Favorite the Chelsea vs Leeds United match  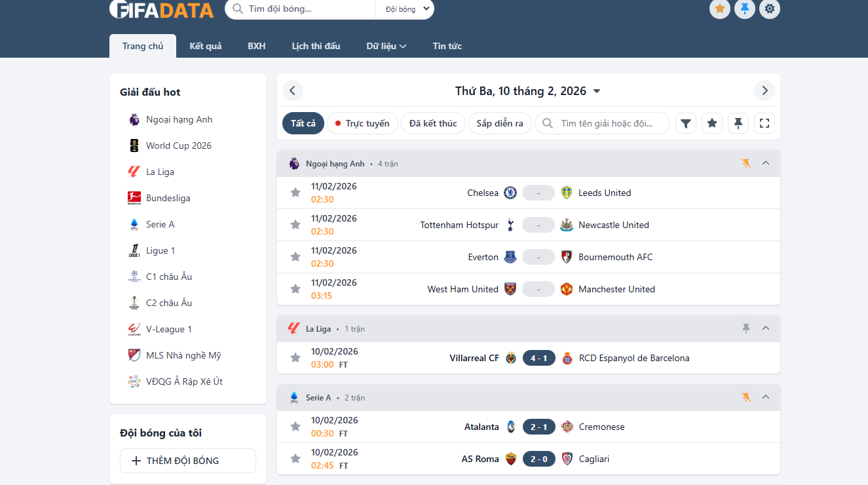tap(295, 193)
